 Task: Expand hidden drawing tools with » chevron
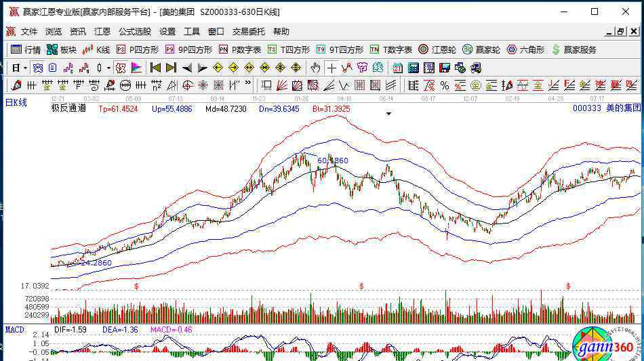(x=247, y=83)
